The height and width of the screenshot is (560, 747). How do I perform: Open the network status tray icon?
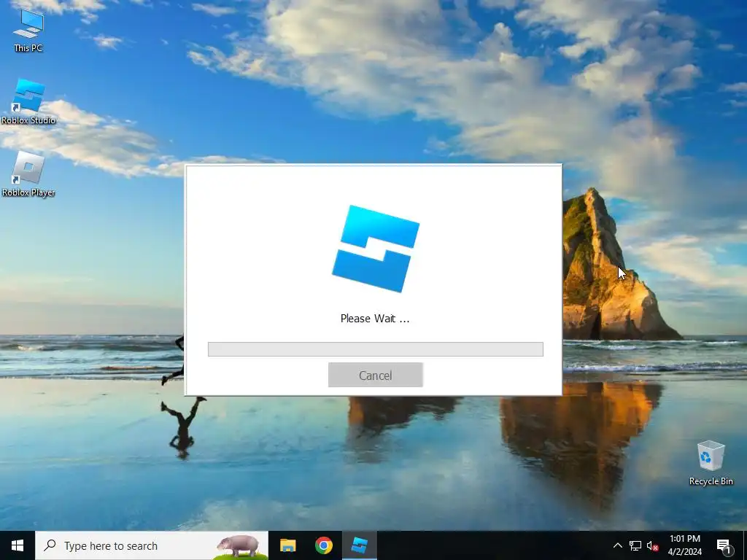coord(635,545)
